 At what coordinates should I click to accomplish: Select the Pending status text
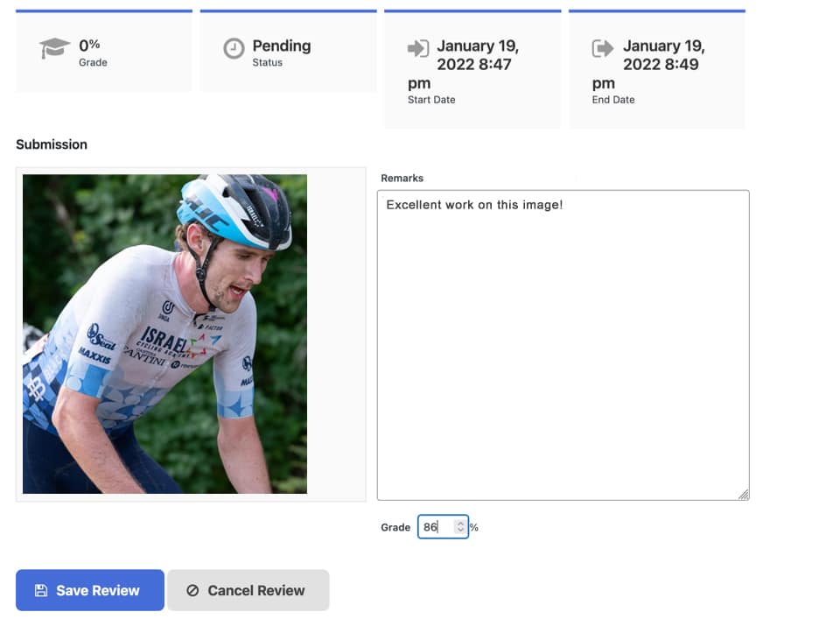281,46
